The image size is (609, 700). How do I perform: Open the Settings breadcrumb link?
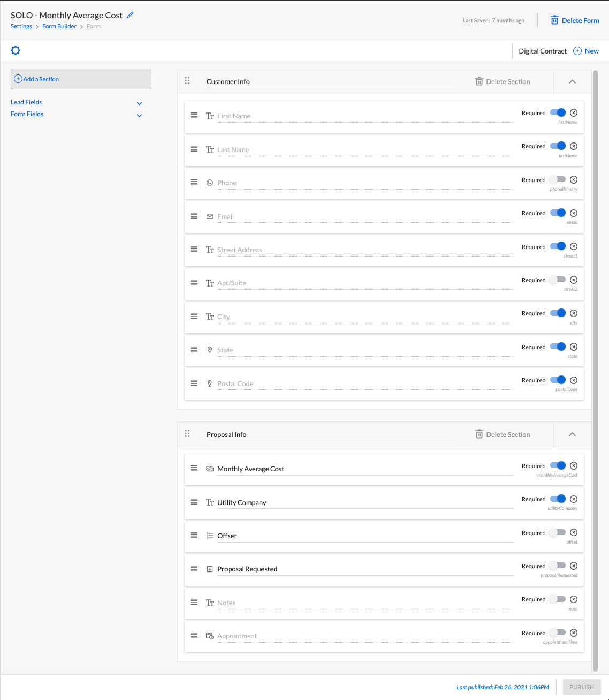click(21, 26)
